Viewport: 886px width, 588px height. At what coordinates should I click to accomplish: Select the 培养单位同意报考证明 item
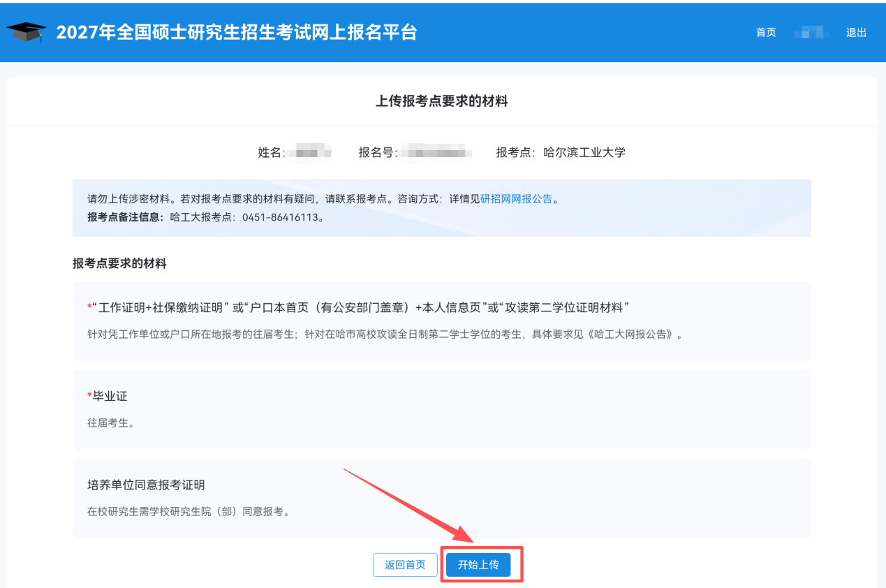point(442,498)
